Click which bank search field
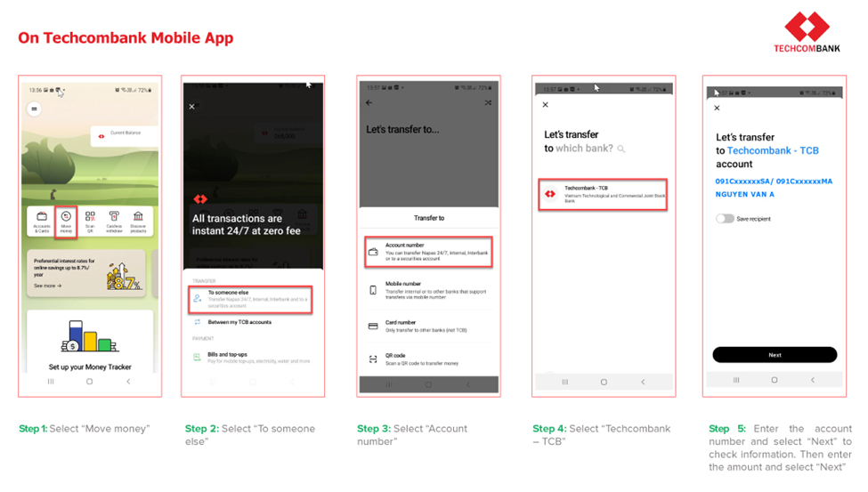Image resolution: width=868 pixels, height=492 pixels. click(585, 149)
